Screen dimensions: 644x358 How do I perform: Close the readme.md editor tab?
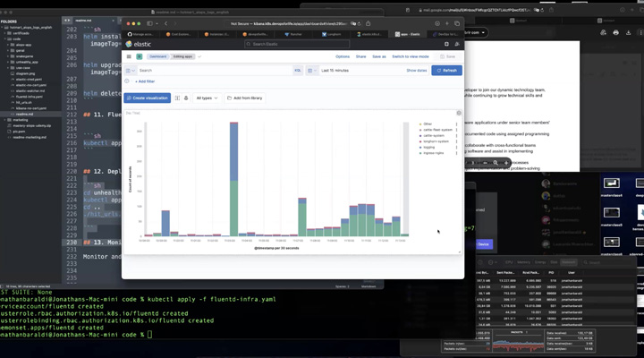[113, 21]
